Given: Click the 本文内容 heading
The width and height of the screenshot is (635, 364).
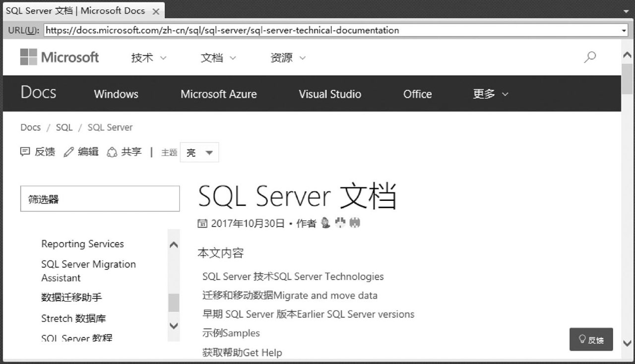Looking at the screenshot, I should click(x=221, y=253).
